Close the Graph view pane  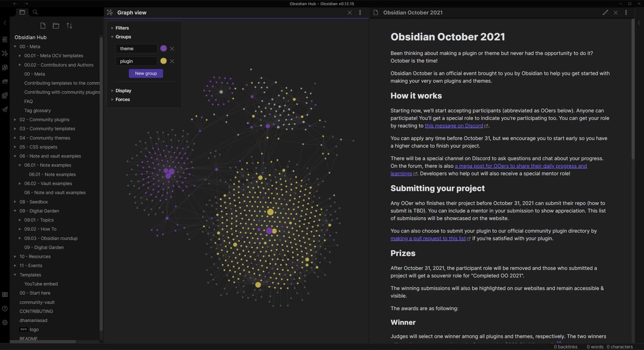coord(350,13)
